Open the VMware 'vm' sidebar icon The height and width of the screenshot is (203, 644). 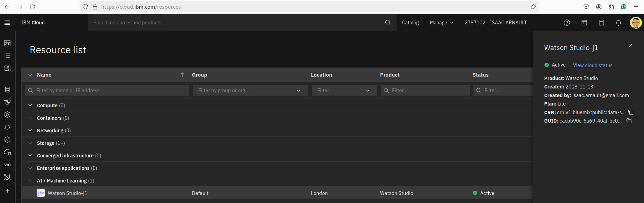[7, 165]
